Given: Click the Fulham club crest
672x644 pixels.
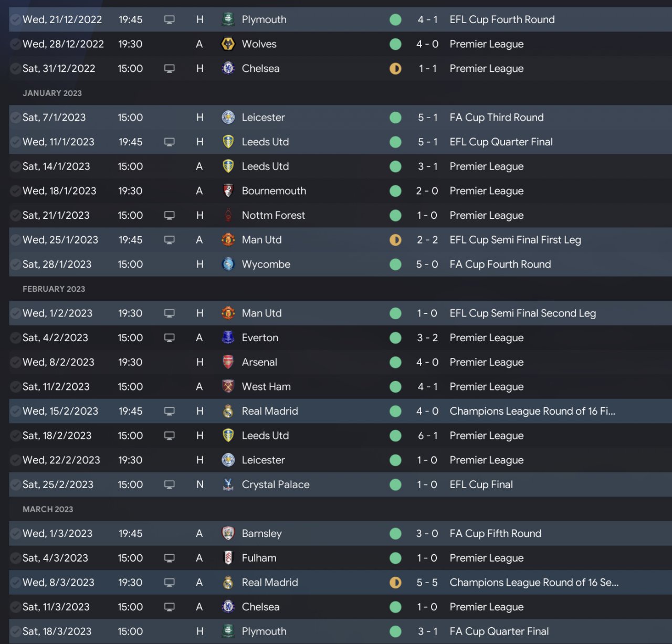Looking at the screenshot, I should pyautogui.click(x=228, y=558).
